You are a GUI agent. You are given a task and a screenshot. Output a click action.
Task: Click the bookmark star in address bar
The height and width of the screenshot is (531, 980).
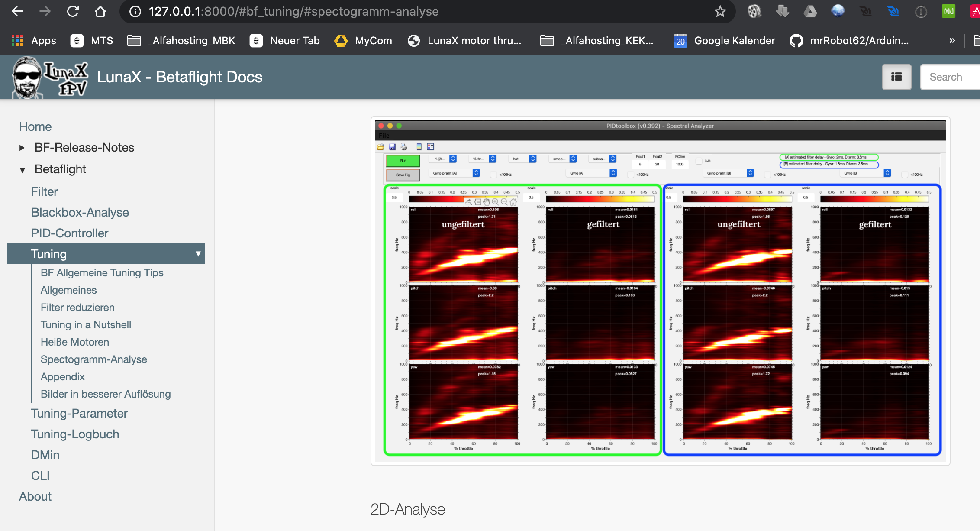[x=720, y=11]
